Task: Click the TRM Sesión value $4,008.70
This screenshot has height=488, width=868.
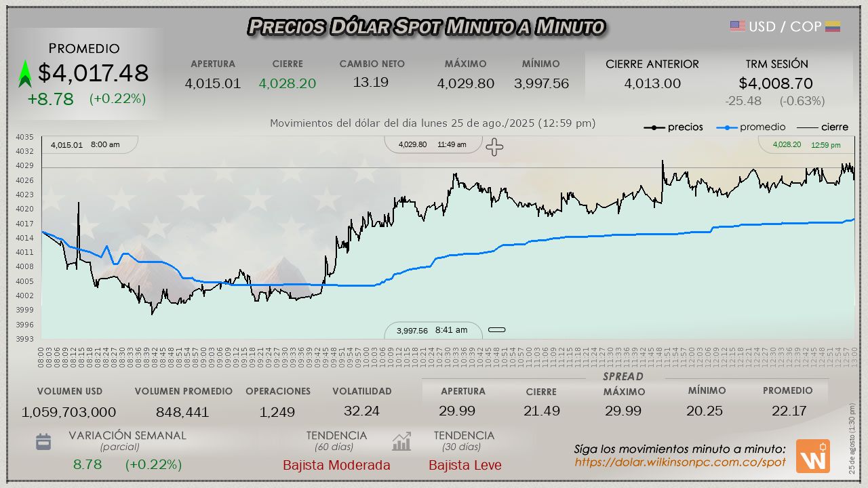Action: click(776, 83)
